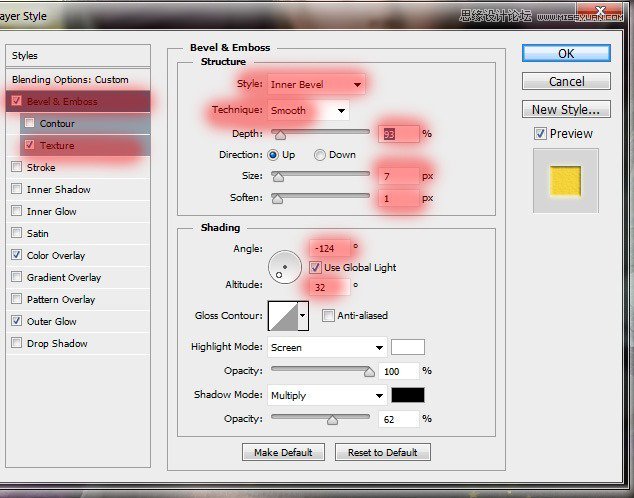The width and height of the screenshot is (634, 498).
Task: Close the Layer Style dialog
Action: (600, 12)
